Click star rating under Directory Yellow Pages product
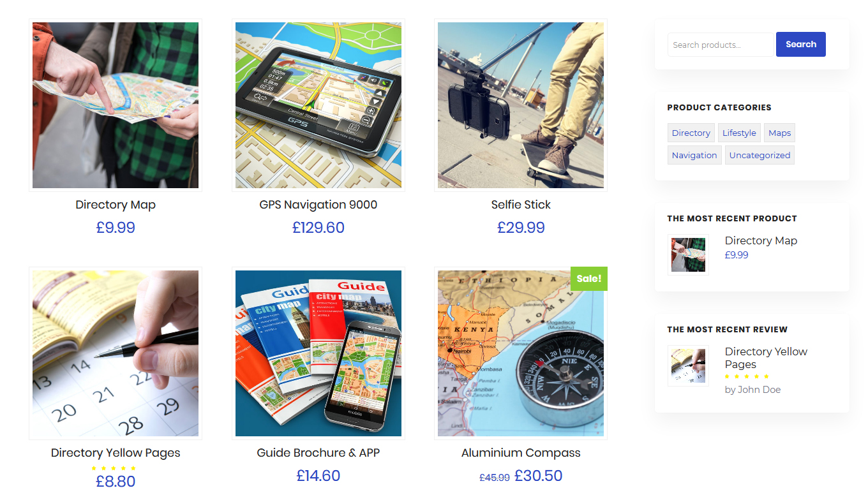 [x=114, y=468]
